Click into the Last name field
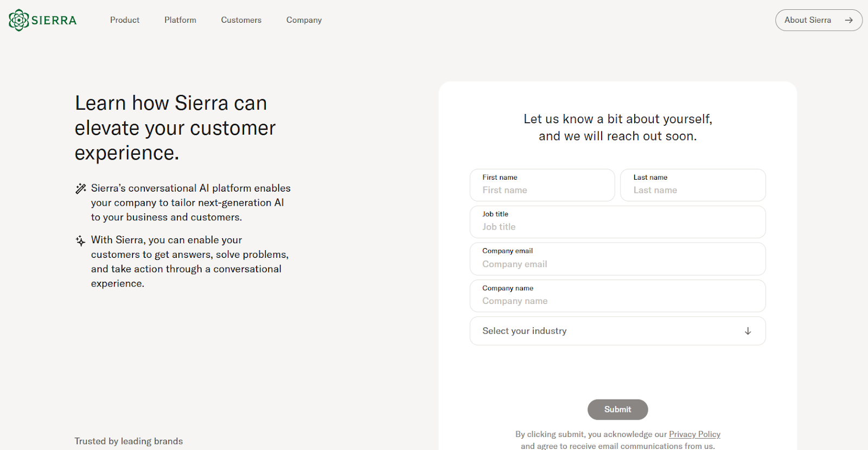The height and width of the screenshot is (450, 868). pos(693,190)
